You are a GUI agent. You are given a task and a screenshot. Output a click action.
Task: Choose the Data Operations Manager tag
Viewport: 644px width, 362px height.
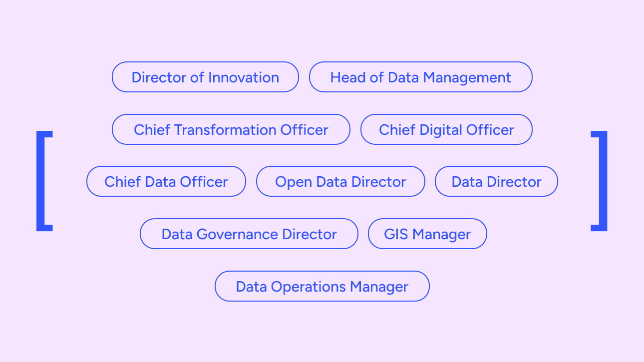click(x=322, y=287)
